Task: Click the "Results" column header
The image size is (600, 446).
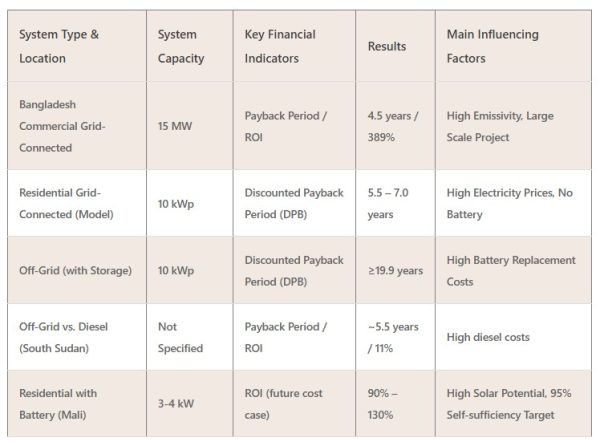Action: click(x=387, y=46)
